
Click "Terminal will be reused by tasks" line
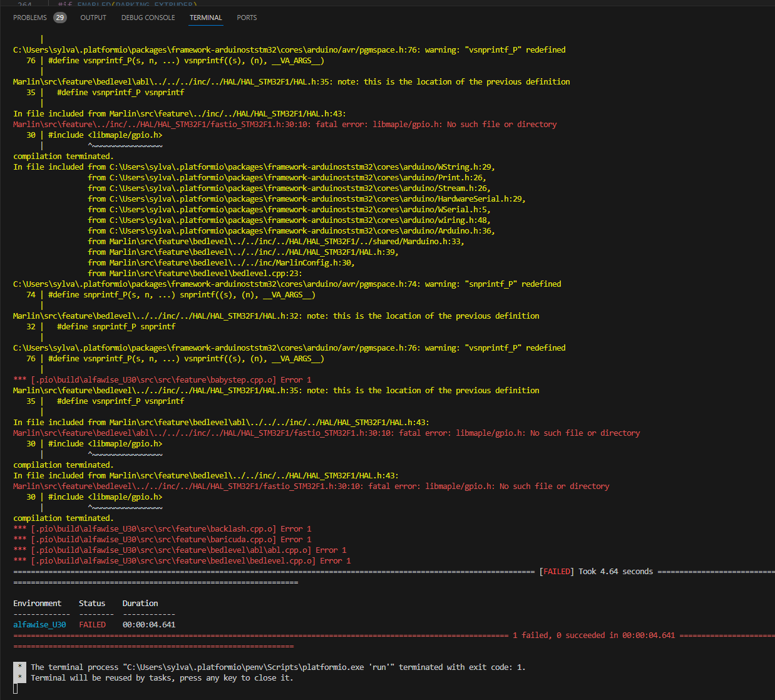162,678
